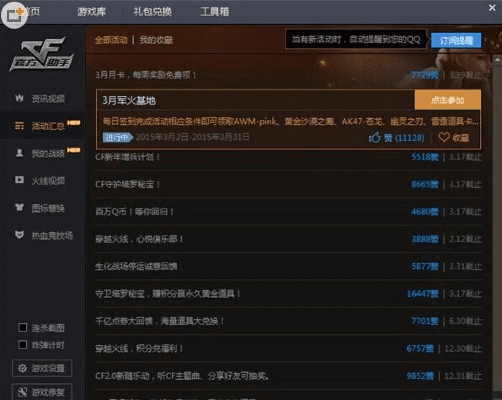Viewport: 502px width, 400px height.
Task: Click the 6.30截止 deadline text
Action: pos(465,321)
